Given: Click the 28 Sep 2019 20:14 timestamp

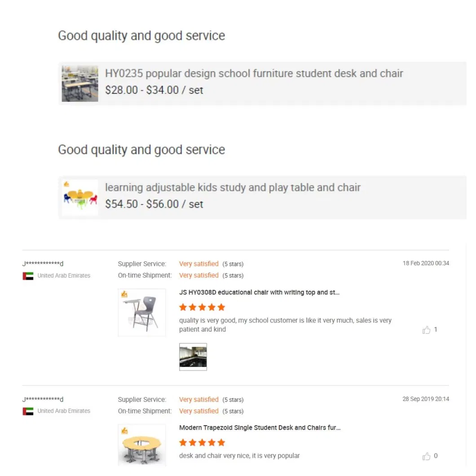Looking at the screenshot, I should (x=426, y=399).
